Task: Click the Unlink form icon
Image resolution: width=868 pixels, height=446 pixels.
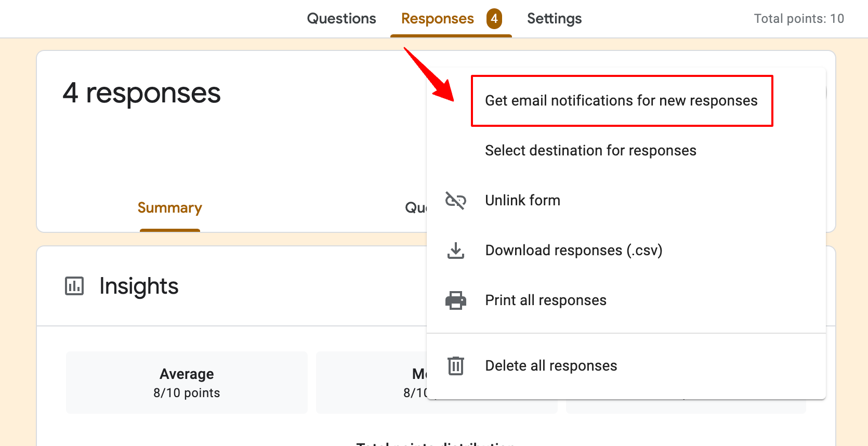Action: pyautogui.click(x=456, y=201)
